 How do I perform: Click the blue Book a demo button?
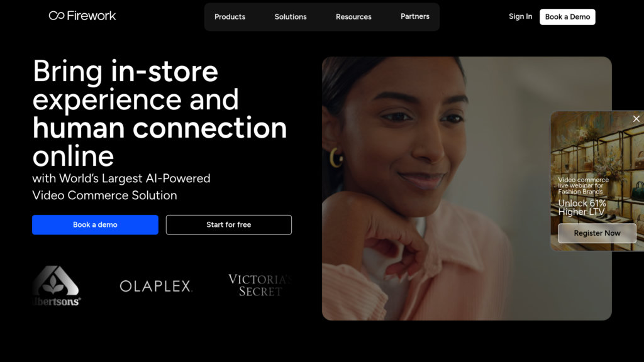coord(96,225)
